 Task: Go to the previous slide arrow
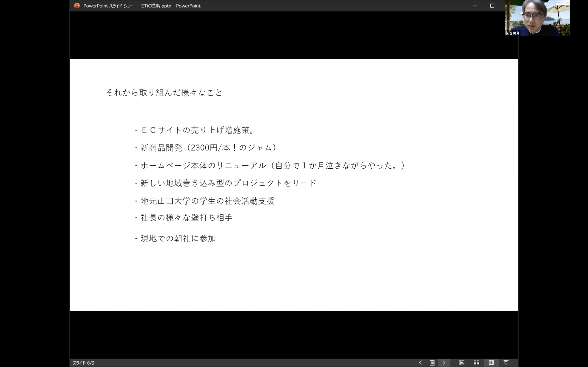(420, 363)
